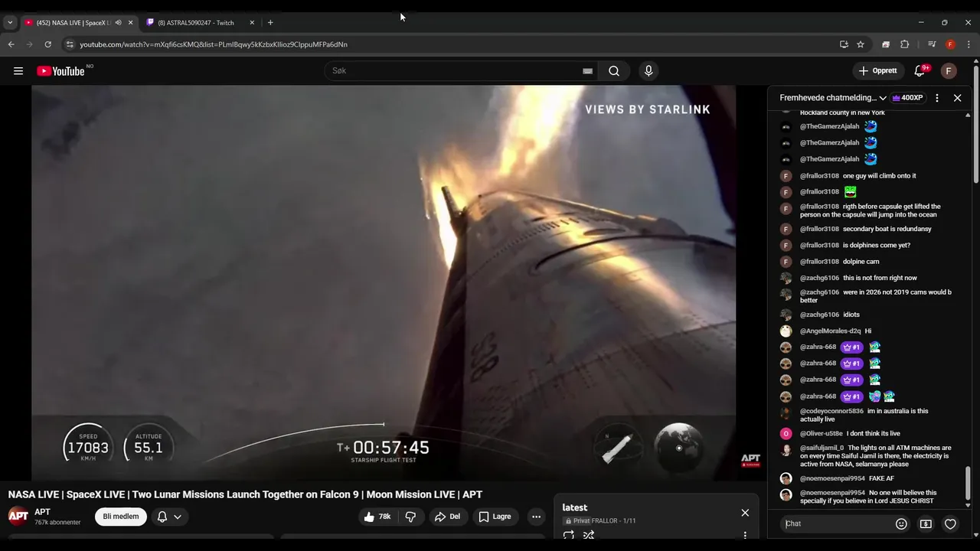Viewport: 980px width, 551px height.
Task: Open the Chrome three-dot menu
Action: point(969,44)
